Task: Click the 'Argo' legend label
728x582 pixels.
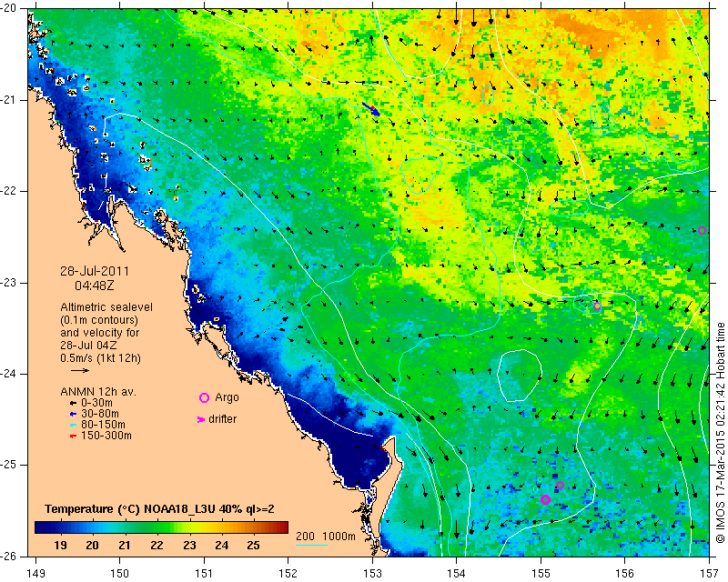Action: click(227, 397)
